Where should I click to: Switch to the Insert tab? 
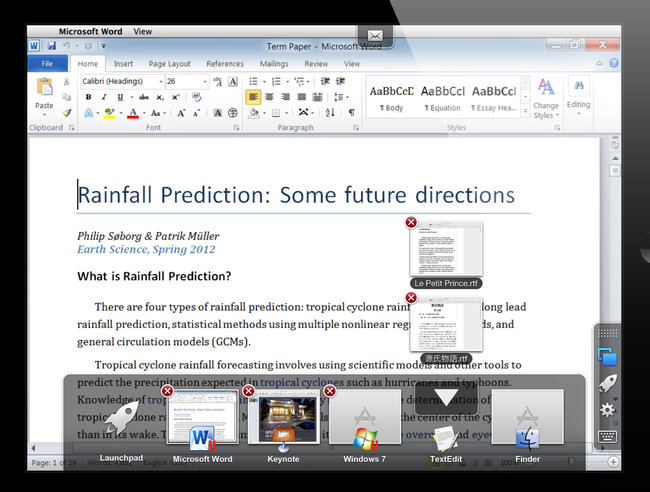(x=123, y=64)
